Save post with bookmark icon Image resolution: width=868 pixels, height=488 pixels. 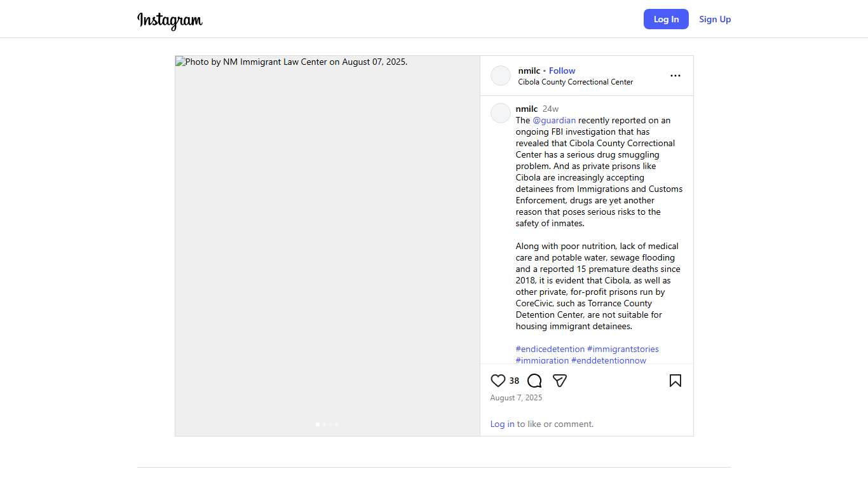click(x=675, y=381)
